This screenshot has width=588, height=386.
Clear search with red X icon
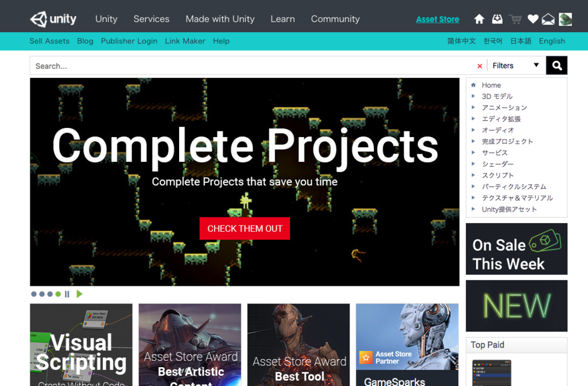(479, 66)
